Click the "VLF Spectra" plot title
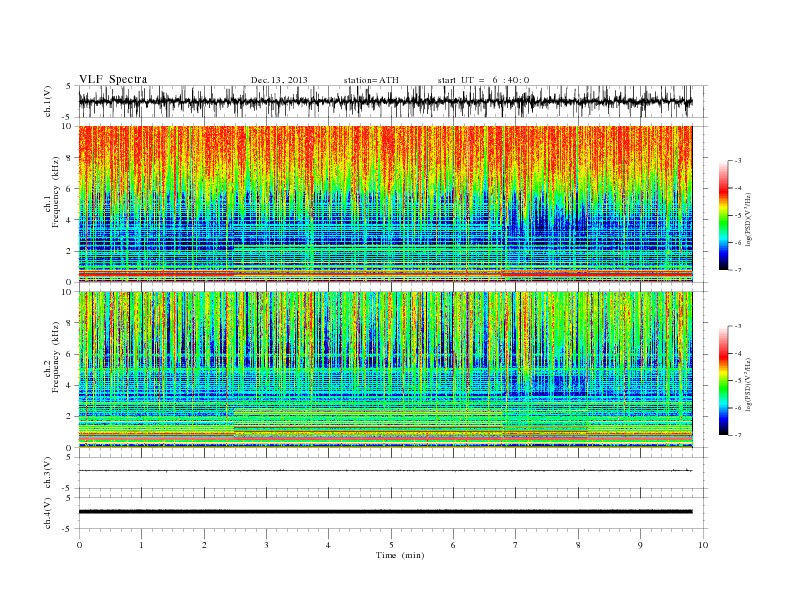Viewport: 792px width, 612px height. 113,79
